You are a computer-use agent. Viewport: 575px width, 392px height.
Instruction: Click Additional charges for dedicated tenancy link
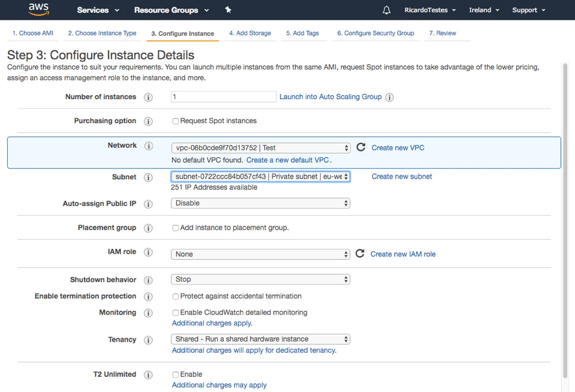254,350
